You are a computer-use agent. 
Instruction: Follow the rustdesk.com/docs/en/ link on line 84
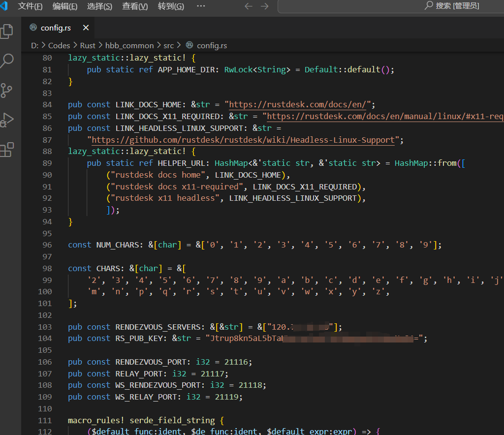click(x=298, y=105)
